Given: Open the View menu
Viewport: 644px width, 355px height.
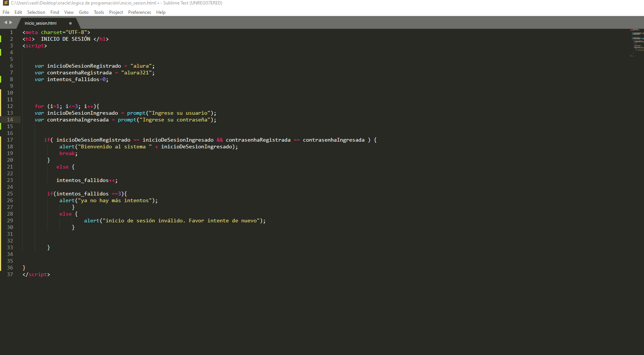Looking at the screenshot, I should [x=69, y=12].
